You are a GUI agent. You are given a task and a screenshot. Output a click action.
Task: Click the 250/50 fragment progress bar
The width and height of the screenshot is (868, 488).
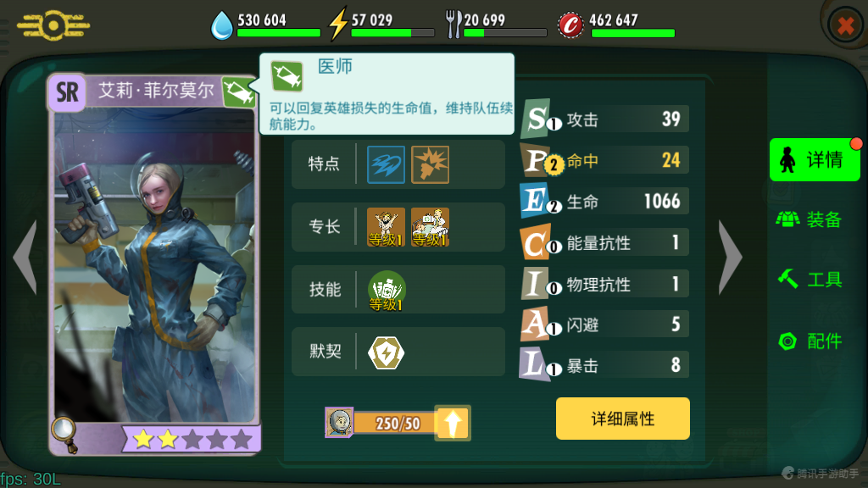(398, 424)
